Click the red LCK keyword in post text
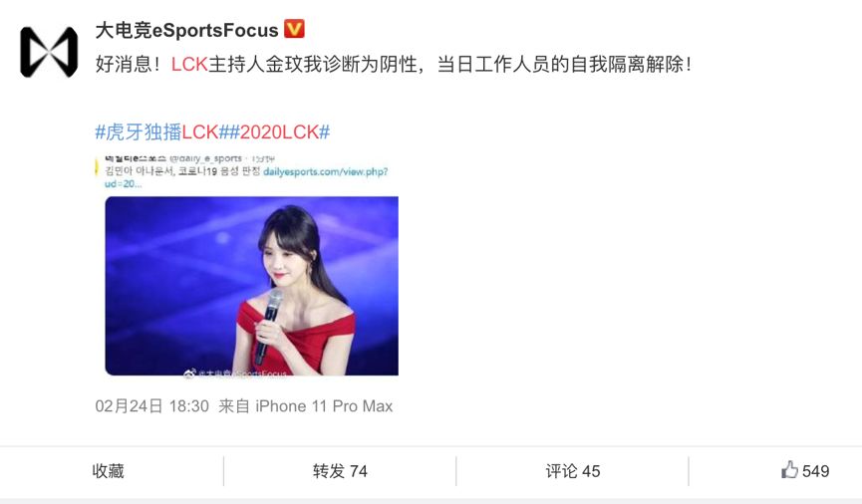Viewport: 862px width, 504px height. point(189,65)
